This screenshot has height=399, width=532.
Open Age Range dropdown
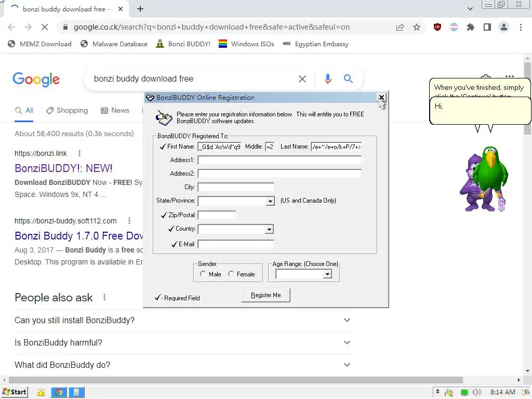click(x=327, y=274)
